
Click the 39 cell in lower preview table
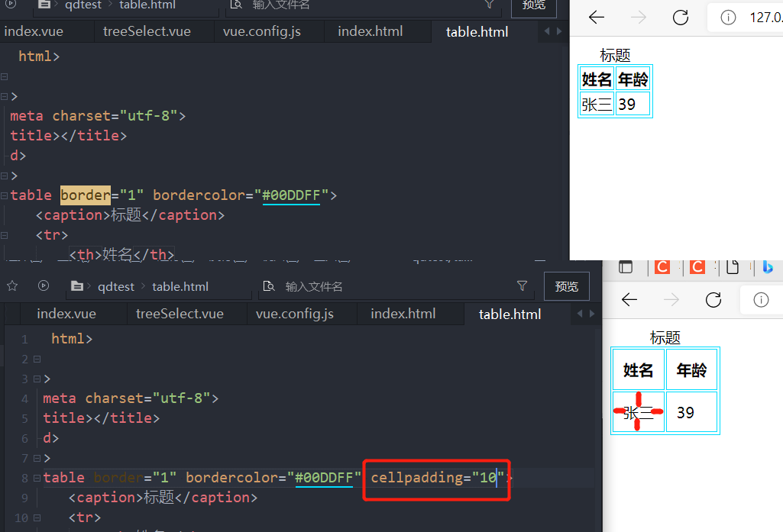click(691, 411)
